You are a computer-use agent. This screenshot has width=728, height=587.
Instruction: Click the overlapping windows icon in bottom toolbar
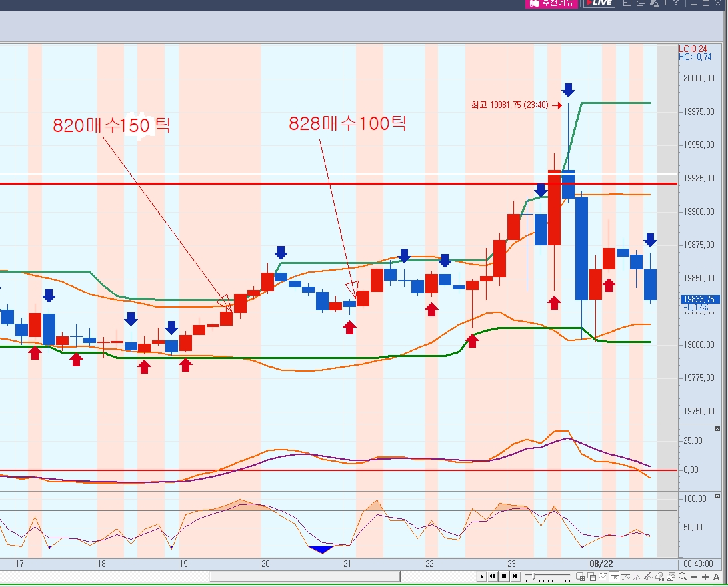592,577
